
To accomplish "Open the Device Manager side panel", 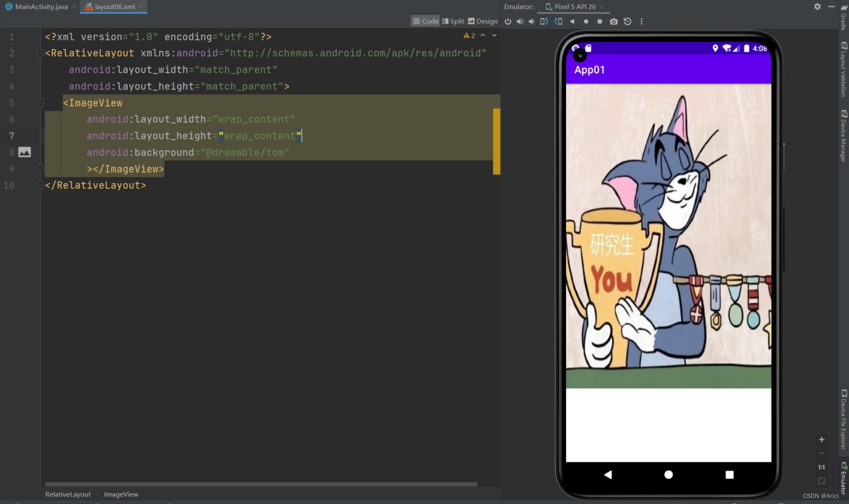I will (844, 136).
